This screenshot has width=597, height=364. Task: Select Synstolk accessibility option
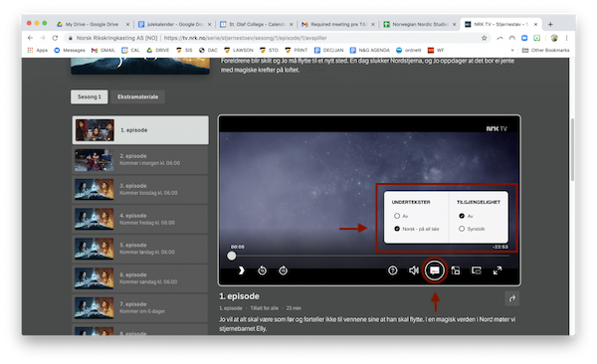pyautogui.click(x=462, y=229)
